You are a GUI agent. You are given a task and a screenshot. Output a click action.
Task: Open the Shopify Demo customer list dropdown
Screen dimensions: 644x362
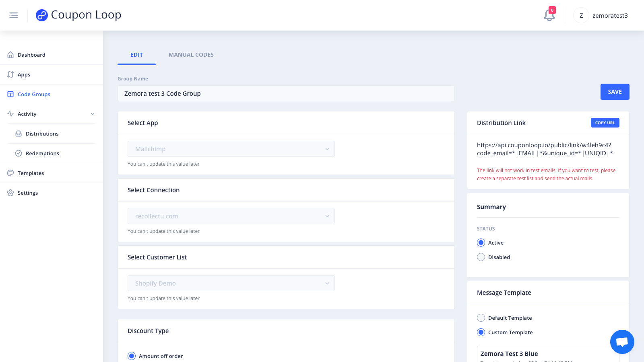click(x=231, y=283)
